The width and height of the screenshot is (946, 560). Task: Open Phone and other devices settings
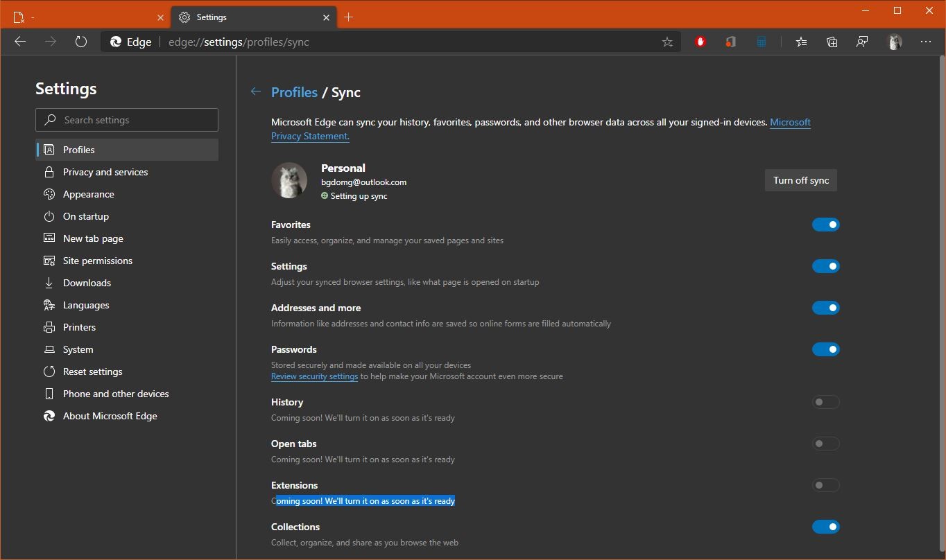(127, 394)
